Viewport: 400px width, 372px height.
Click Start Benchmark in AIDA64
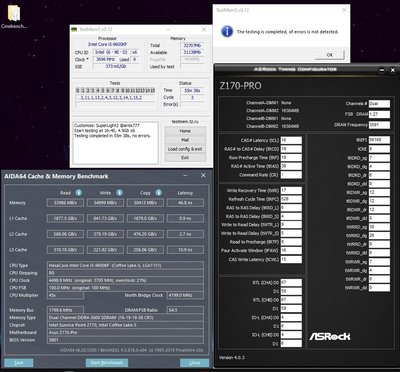pos(107,363)
